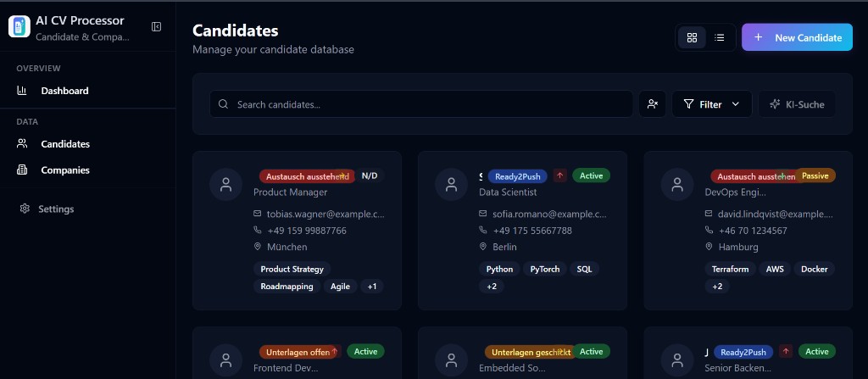Expand +2 skills on Data Scientist card
Screen dimensions: 868x379
pos(492,287)
